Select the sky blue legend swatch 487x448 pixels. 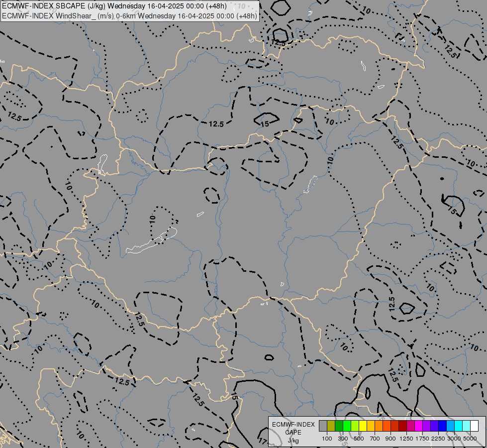click(451, 426)
